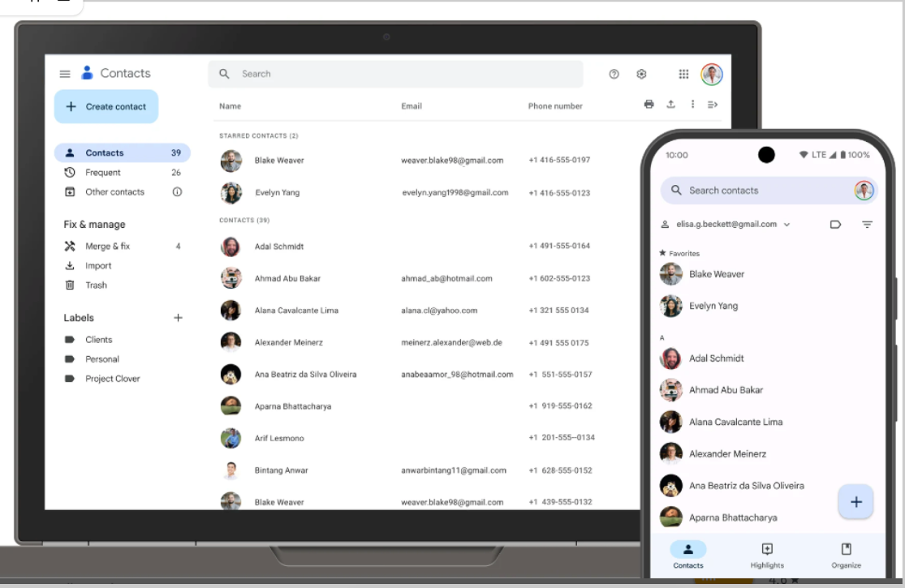
Task: Open Other contacts in sidebar
Action: click(x=123, y=192)
